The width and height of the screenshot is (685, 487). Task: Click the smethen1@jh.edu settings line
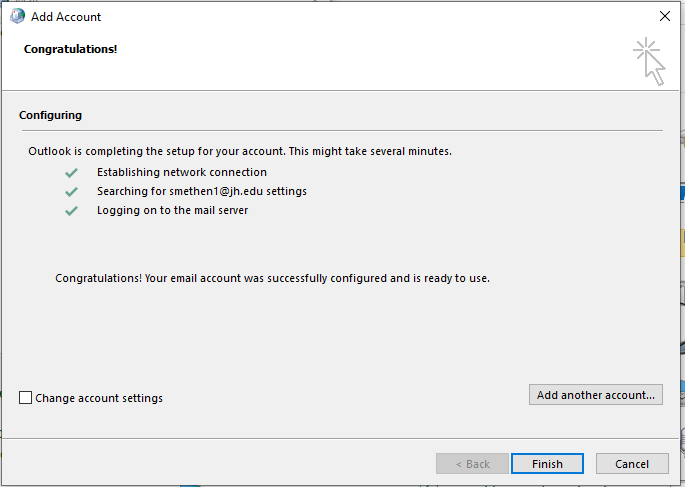click(x=202, y=191)
